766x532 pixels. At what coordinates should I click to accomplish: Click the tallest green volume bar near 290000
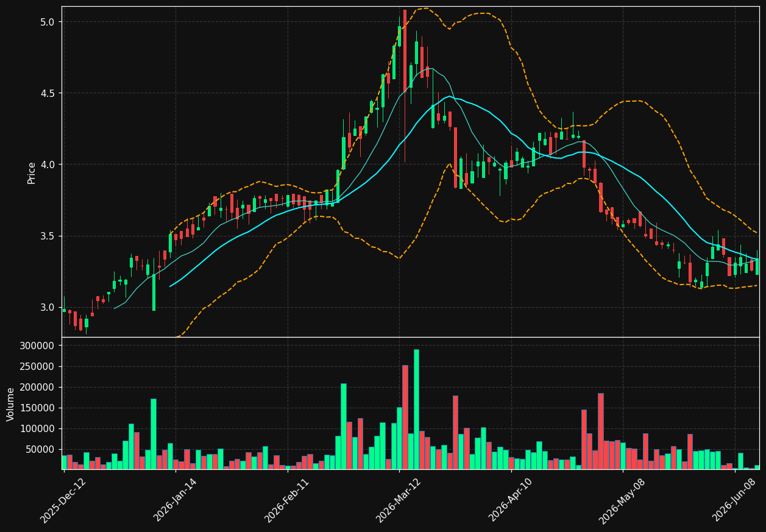pyautogui.click(x=416, y=409)
